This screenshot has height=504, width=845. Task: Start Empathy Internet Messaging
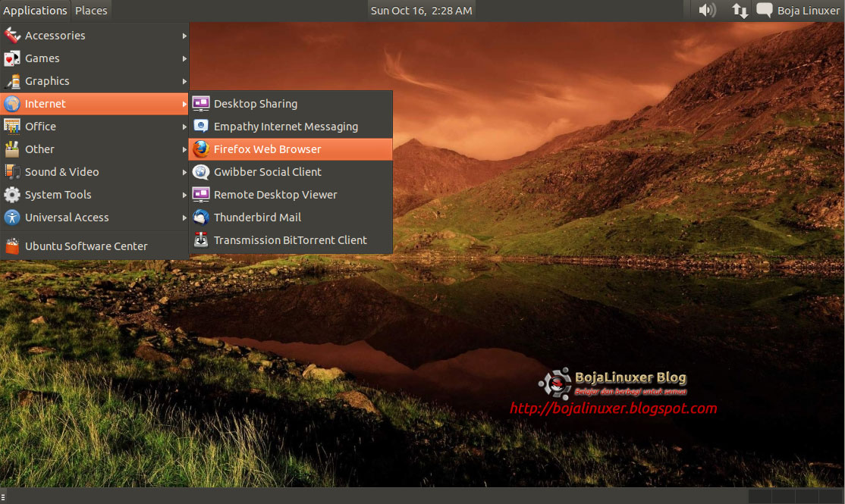click(x=275, y=127)
